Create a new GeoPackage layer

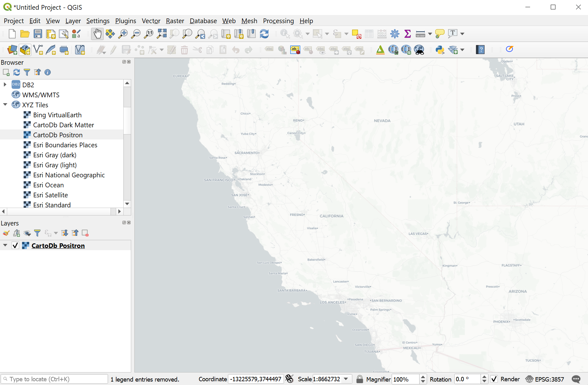(x=25, y=50)
